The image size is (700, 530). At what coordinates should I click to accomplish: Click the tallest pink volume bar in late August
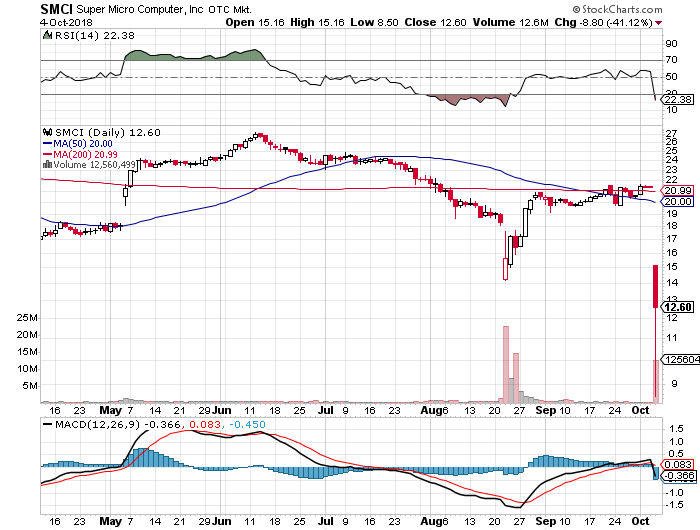point(506,364)
